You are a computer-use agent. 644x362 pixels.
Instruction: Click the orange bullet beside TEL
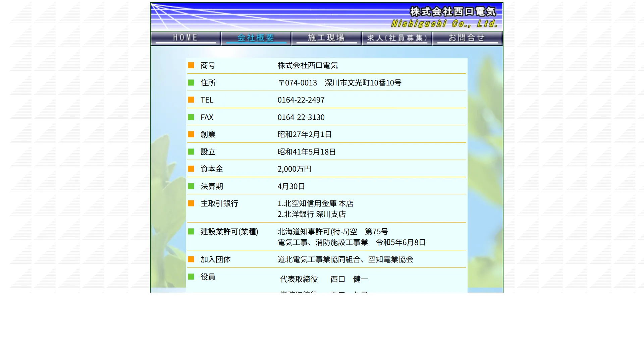(x=191, y=100)
